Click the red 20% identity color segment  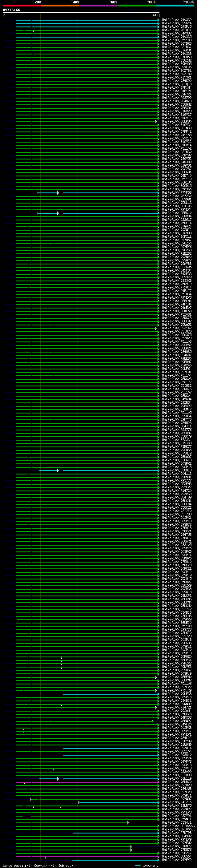coord(22,6)
